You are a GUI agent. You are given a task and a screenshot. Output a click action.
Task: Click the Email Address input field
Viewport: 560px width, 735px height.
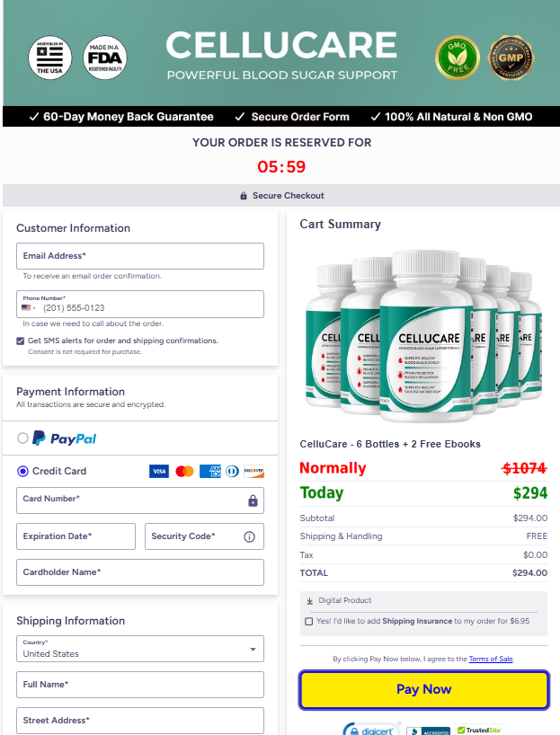tap(140, 256)
